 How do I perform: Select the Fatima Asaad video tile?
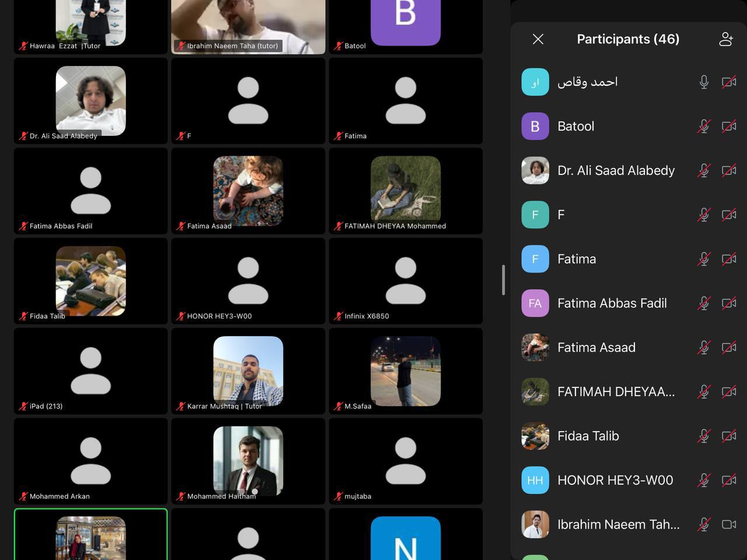248,191
